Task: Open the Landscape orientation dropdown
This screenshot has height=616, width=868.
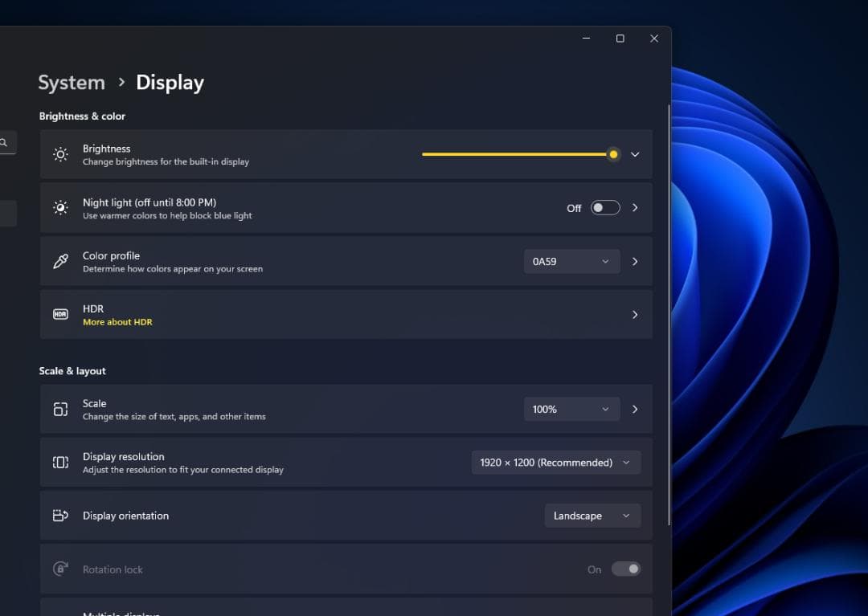Action: (x=592, y=516)
